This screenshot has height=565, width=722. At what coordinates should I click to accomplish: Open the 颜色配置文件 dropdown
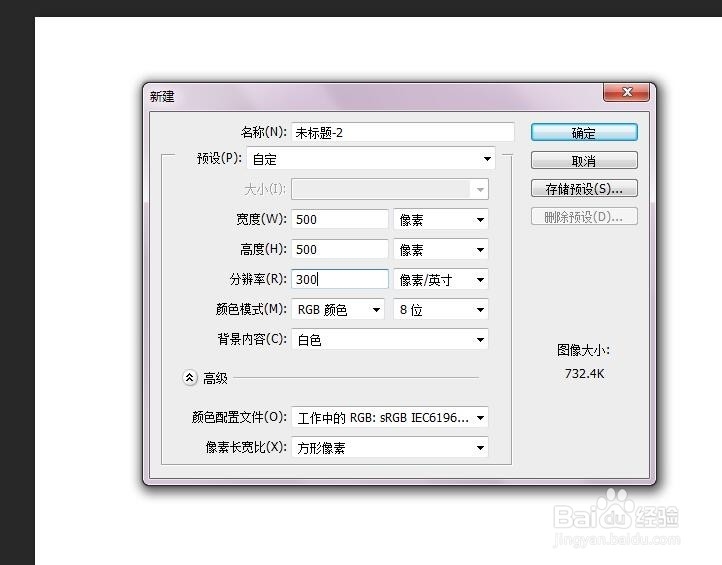390,417
